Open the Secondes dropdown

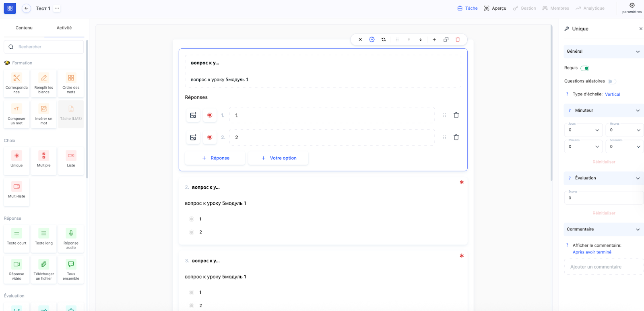[x=624, y=146]
